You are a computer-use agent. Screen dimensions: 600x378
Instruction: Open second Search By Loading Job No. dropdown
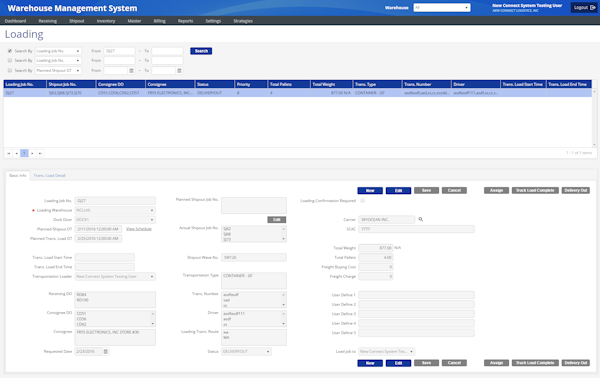coord(58,60)
